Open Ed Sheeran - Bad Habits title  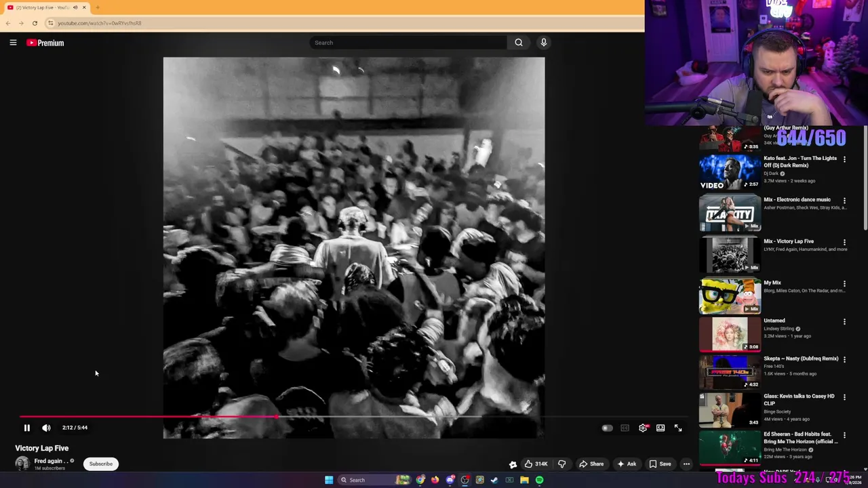pos(801,438)
